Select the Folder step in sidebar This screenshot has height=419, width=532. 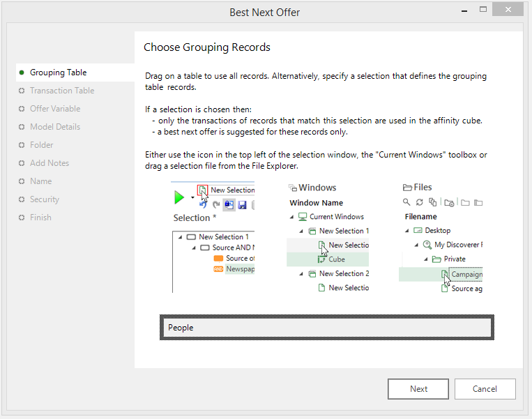(41, 145)
